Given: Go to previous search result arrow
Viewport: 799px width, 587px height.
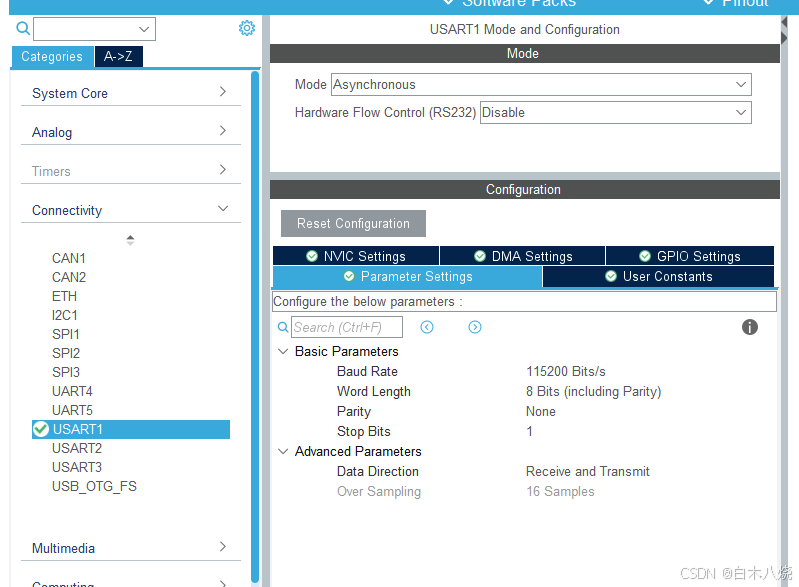Looking at the screenshot, I should click(x=427, y=327).
